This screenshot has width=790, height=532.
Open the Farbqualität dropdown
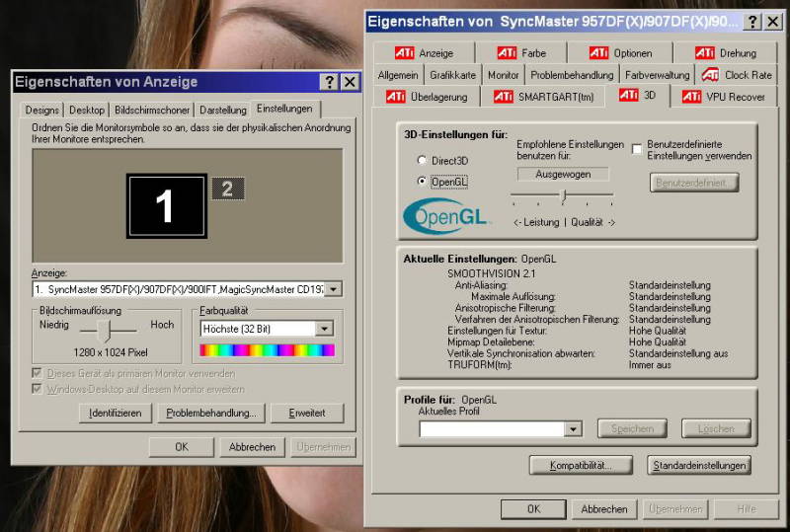[325, 329]
